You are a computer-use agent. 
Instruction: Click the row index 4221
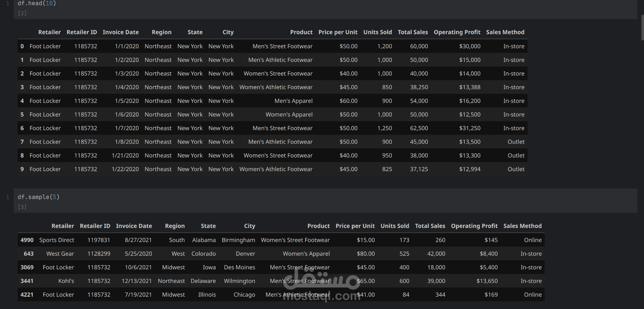click(x=27, y=295)
